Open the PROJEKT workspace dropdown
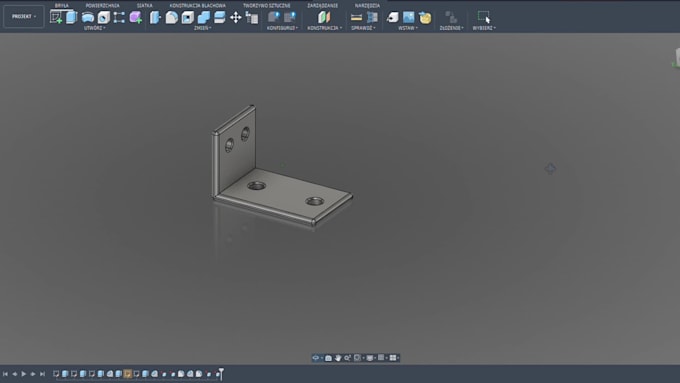Viewport: 680px width, 383px height. [x=24, y=16]
